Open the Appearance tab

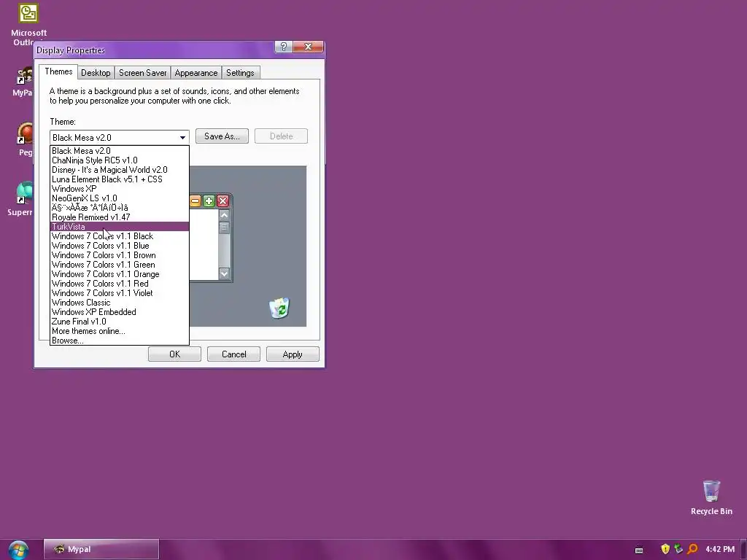coord(196,73)
